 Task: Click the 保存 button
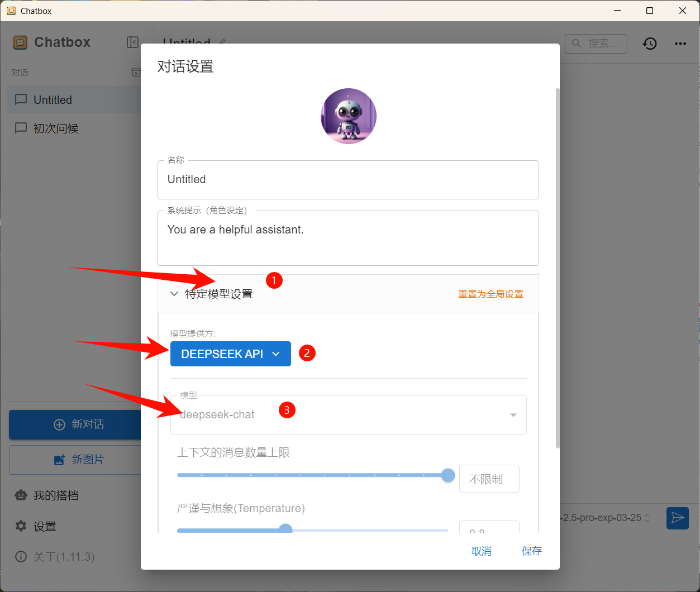pos(532,551)
